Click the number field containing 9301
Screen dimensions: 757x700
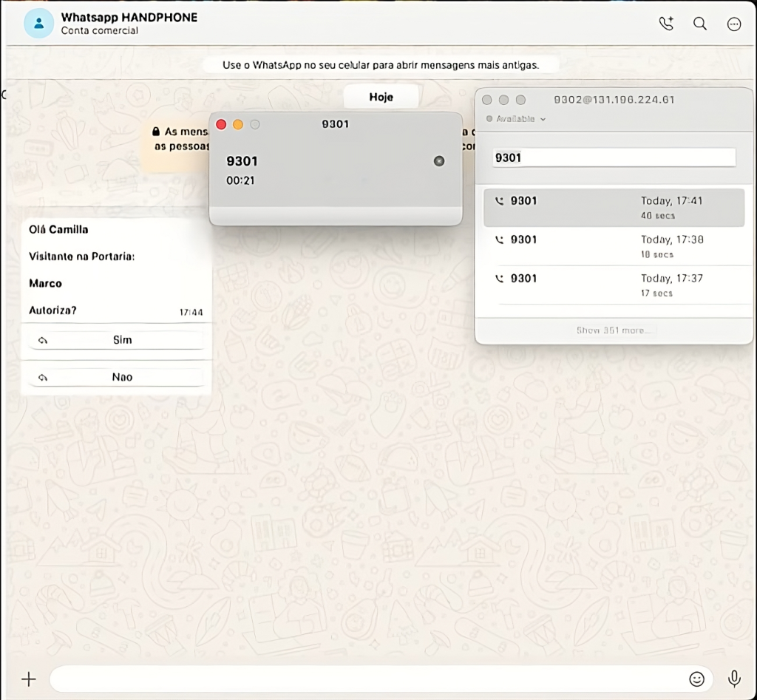click(614, 158)
